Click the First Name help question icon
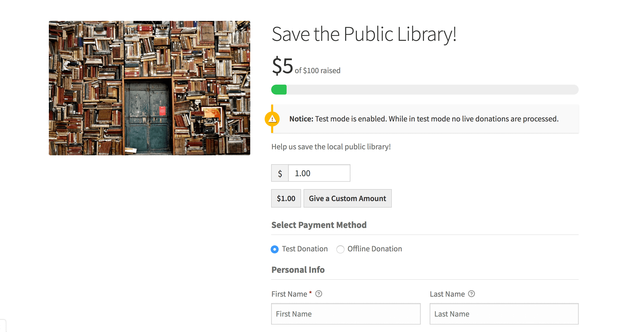The width and height of the screenshot is (644, 332). click(x=319, y=294)
